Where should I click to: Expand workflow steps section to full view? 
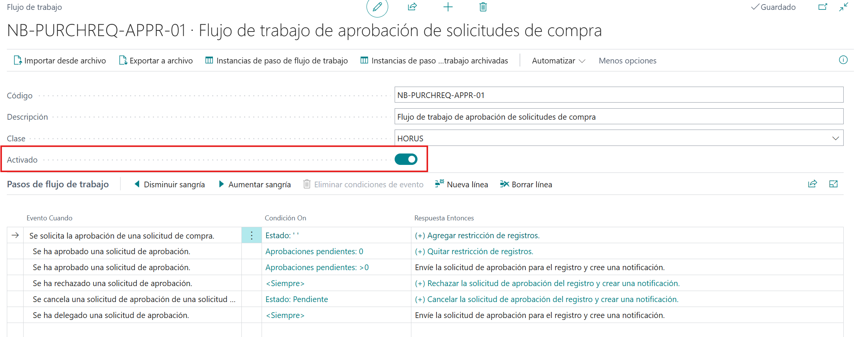tap(833, 184)
